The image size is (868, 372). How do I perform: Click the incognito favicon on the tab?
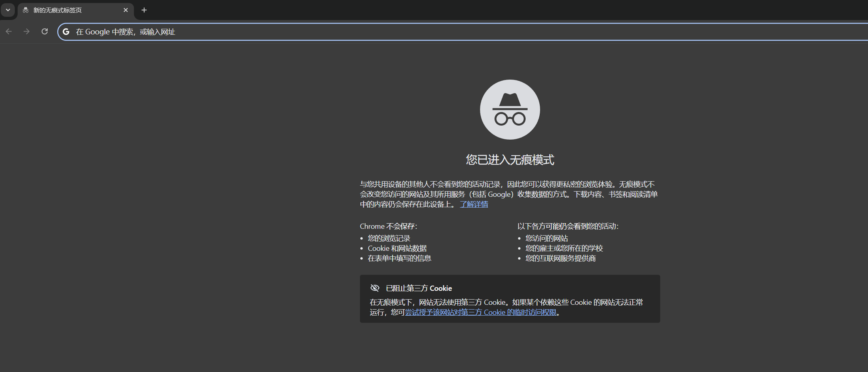26,10
